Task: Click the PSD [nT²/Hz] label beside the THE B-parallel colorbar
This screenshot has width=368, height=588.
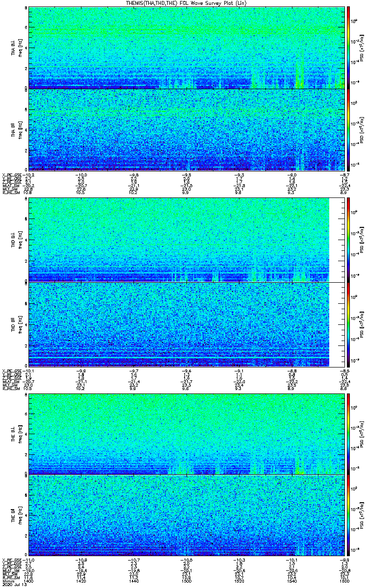Action: (361, 515)
